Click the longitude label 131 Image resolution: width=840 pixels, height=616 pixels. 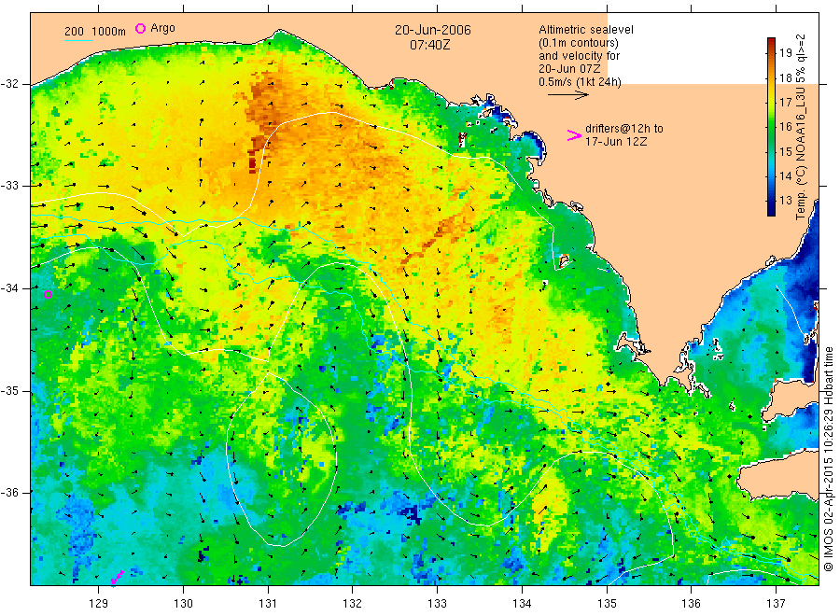(x=268, y=604)
